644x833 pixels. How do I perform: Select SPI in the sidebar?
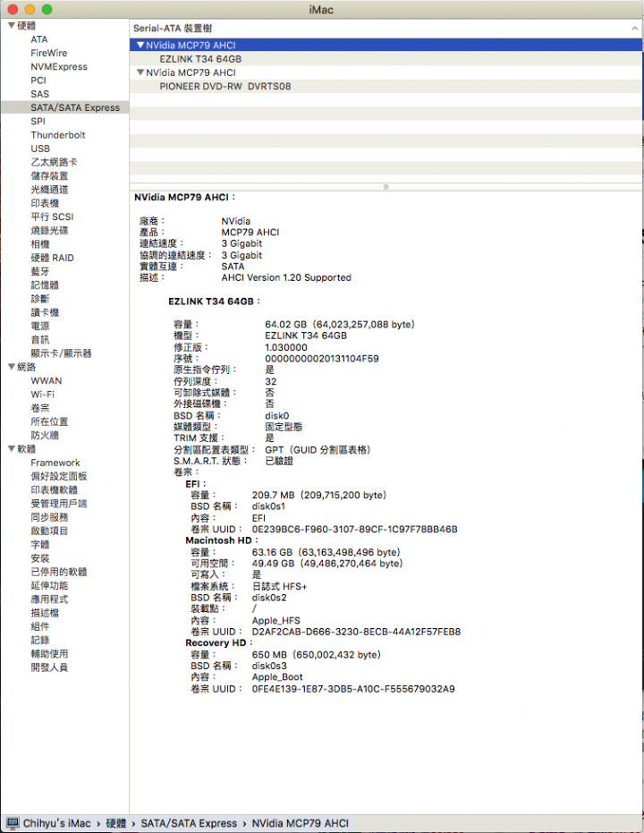click(x=38, y=121)
